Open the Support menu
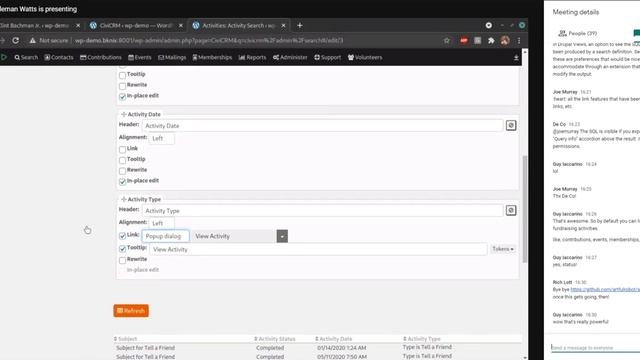640x360 pixels. tap(327, 58)
